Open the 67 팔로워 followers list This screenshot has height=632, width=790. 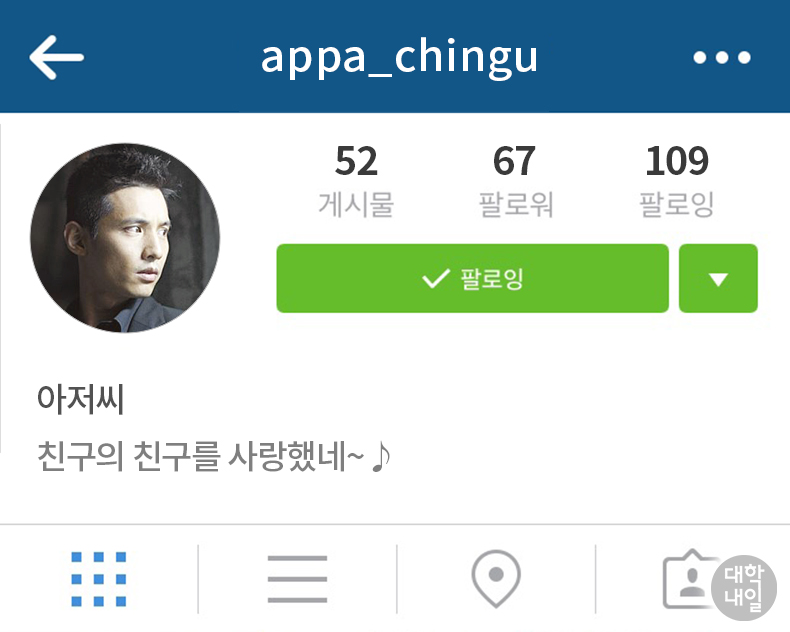click(515, 181)
